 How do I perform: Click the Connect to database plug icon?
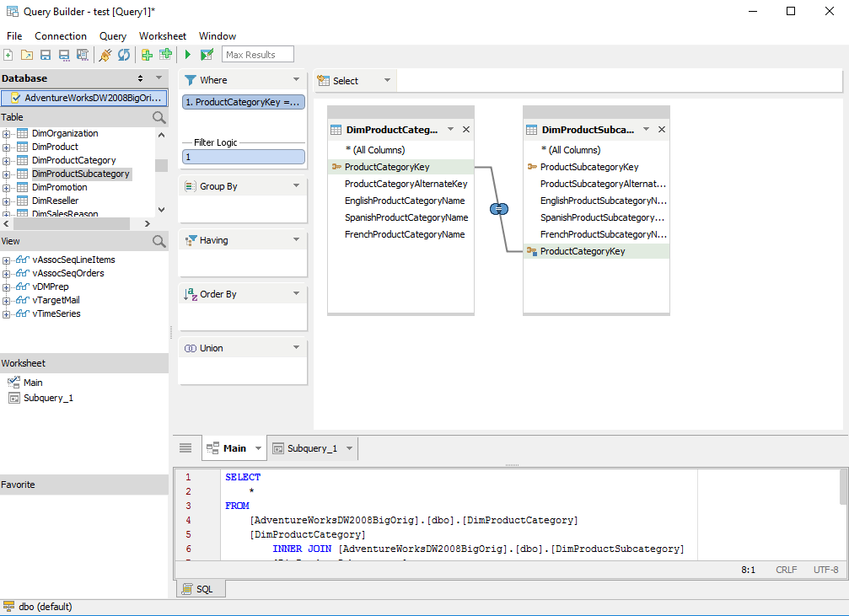pos(103,54)
